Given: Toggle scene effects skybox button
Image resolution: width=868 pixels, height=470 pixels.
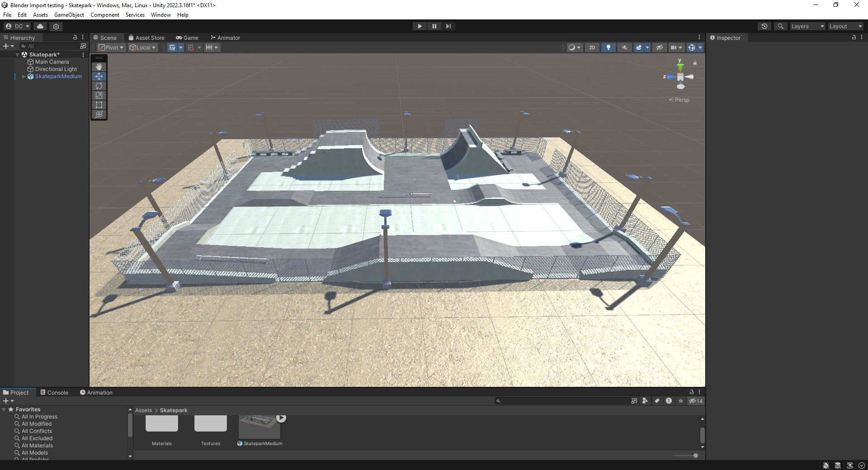Looking at the screenshot, I should click(x=639, y=47).
